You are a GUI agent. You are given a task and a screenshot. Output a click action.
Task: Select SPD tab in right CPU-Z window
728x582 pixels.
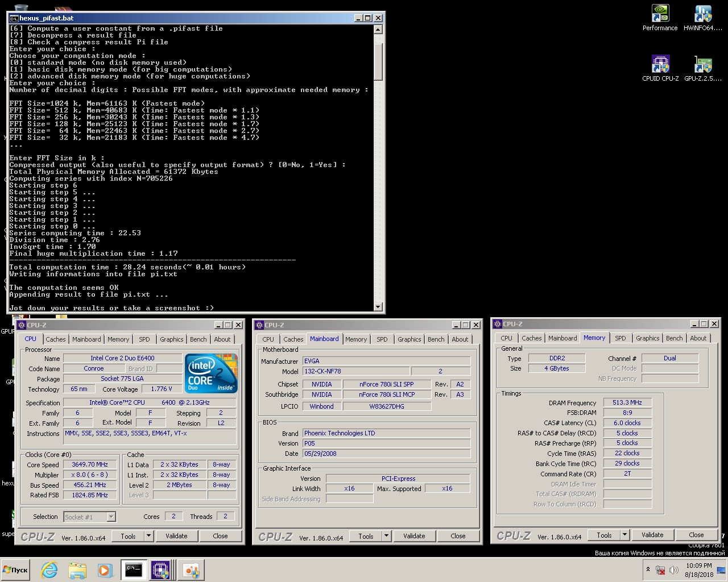pyautogui.click(x=621, y=338)
